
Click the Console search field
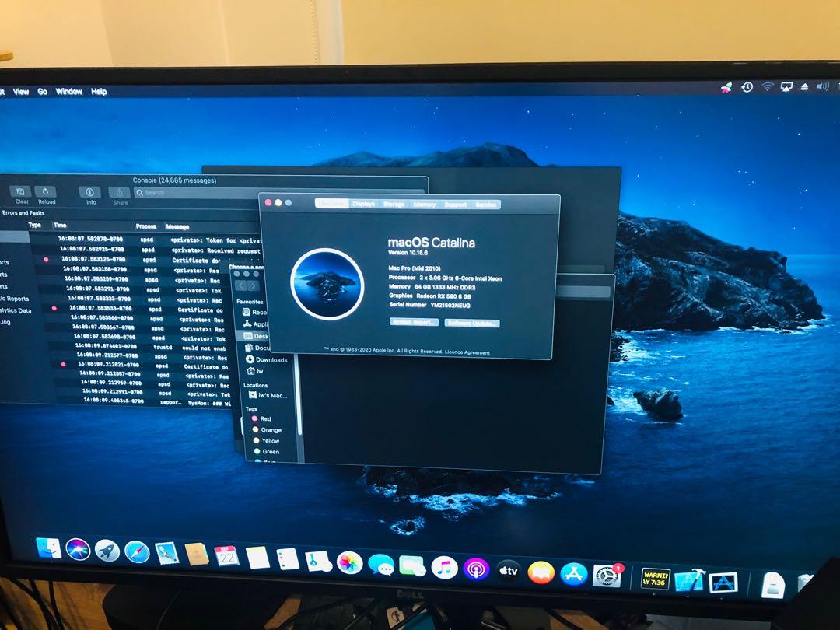pos(278,193)
